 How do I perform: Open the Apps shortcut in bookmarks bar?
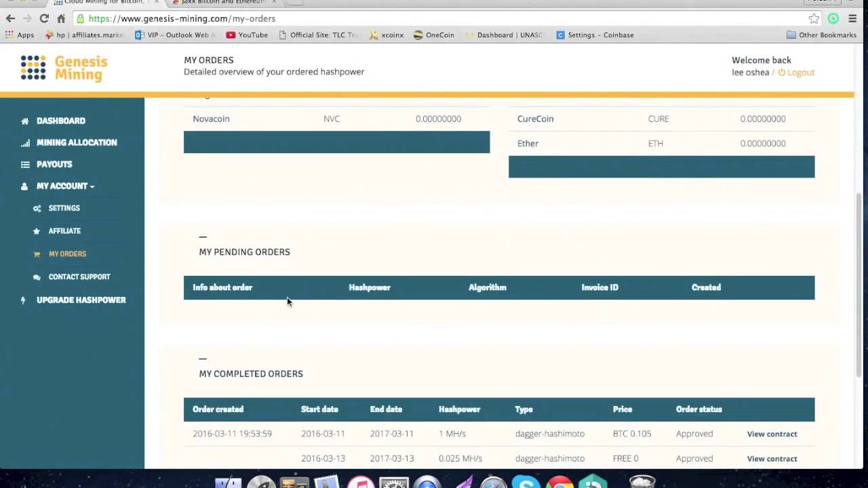coord(20,35)
